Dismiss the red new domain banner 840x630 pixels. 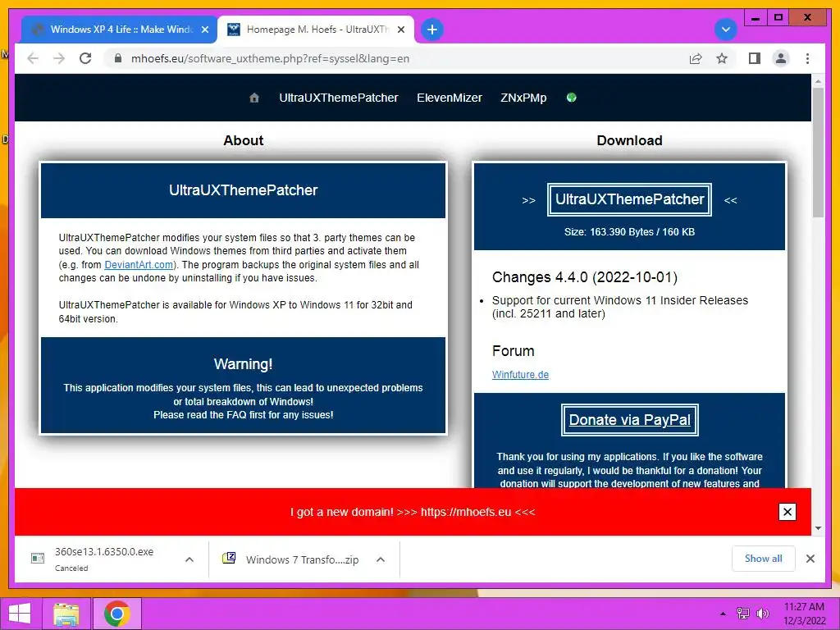[x=787, y=512]
